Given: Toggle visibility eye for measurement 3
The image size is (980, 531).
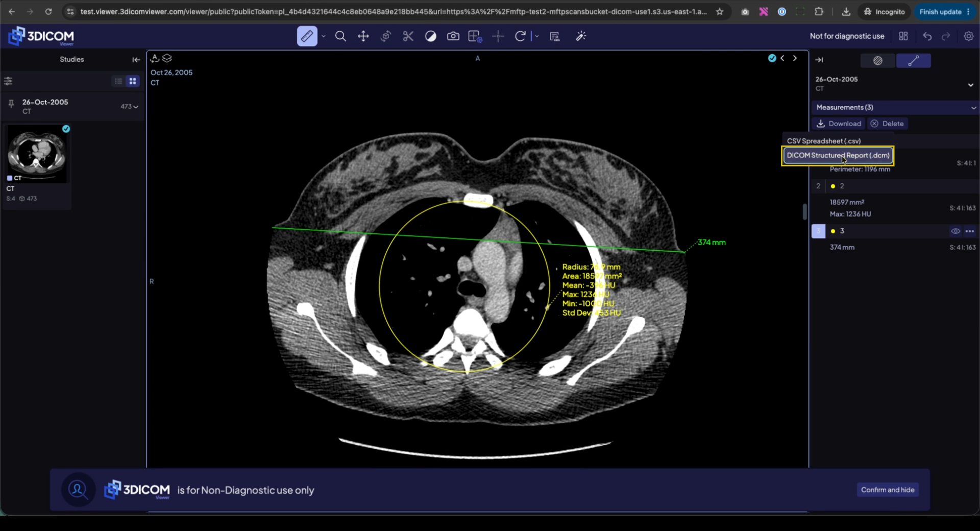Looking at the screenshot, I should pos(955,231).
